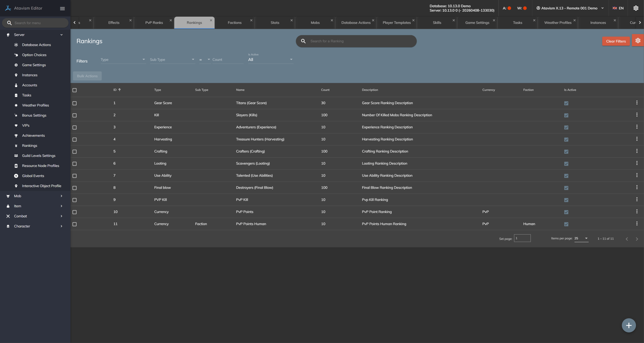Sort by the ID column arrow

(x=119, y=90)
